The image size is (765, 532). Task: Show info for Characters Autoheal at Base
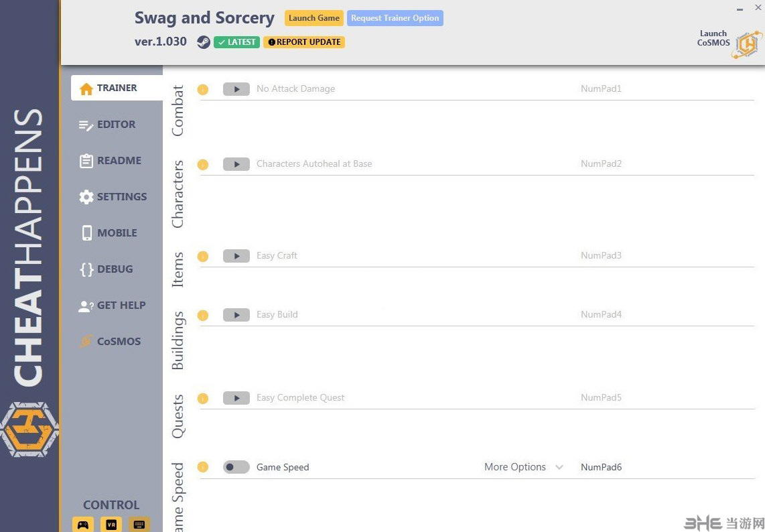(203, 164)
